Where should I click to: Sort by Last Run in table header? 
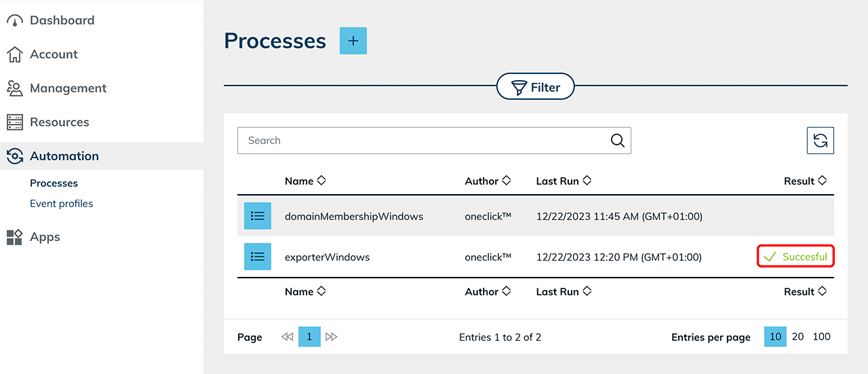[563, 181]
